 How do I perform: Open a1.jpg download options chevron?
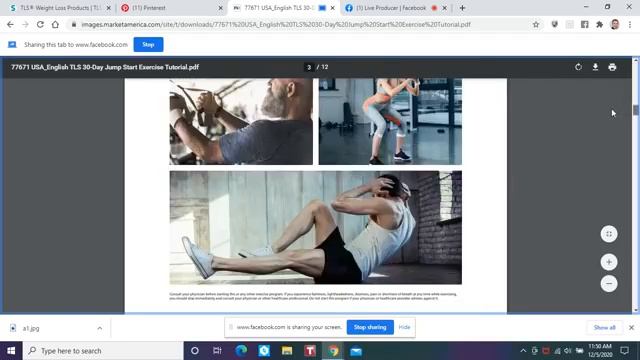[x=100, y=328]
